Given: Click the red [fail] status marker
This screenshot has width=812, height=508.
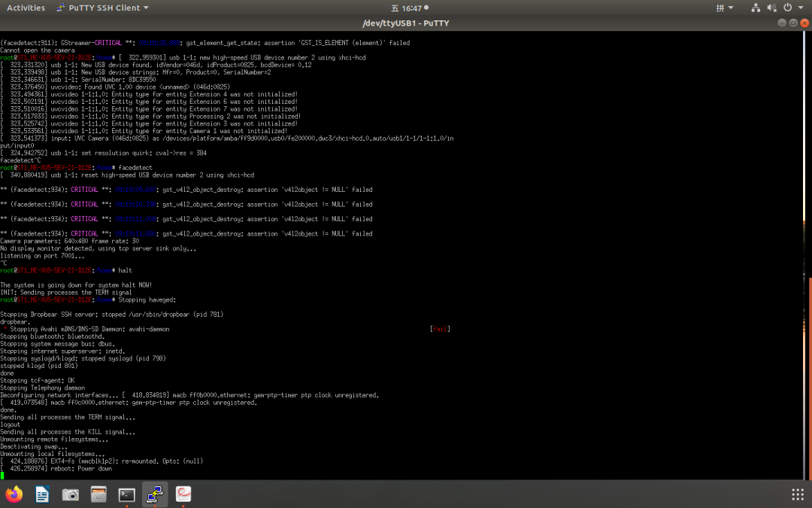Looking at the screenshot, I should [440, 329].
